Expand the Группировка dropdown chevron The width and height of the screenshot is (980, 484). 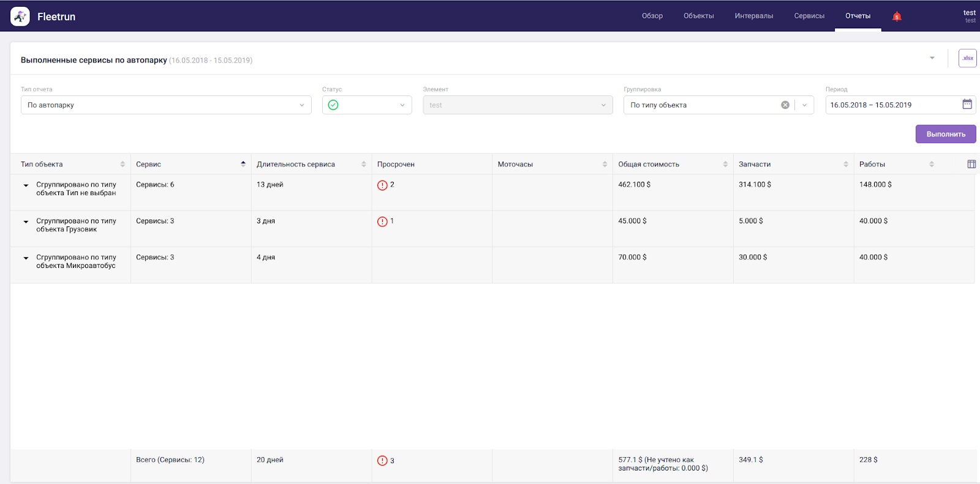click(x=804, y=105)
